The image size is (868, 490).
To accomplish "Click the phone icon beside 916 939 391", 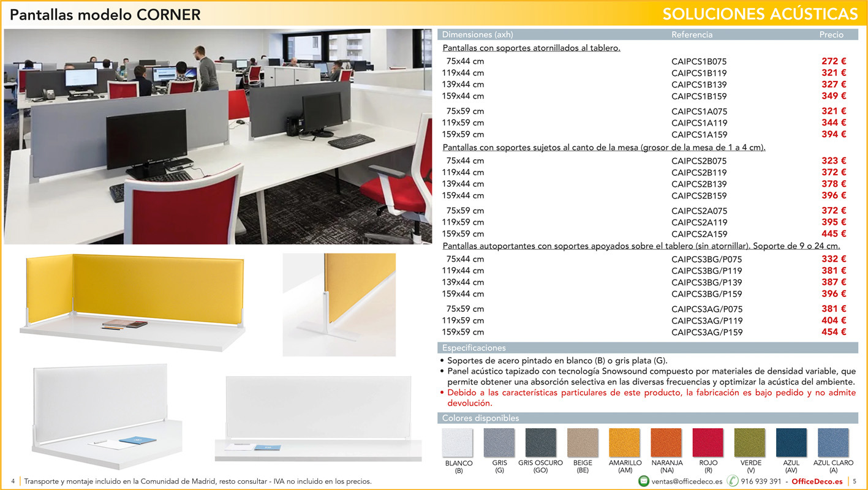I will [732, 481].
